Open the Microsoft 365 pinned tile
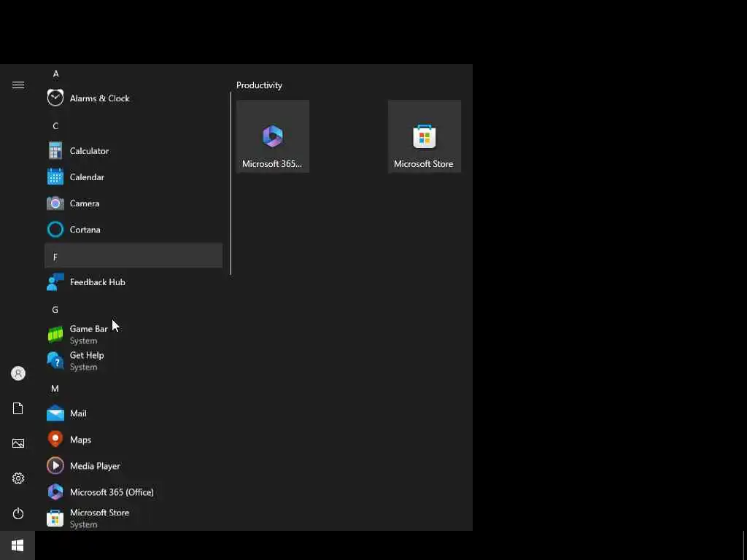The height and width of the screenshot is (560, 747). (273, 136)
